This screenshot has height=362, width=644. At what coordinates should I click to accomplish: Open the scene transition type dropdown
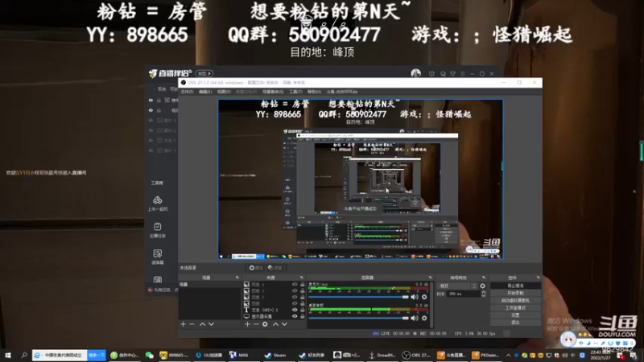click(x=457, y=286)
